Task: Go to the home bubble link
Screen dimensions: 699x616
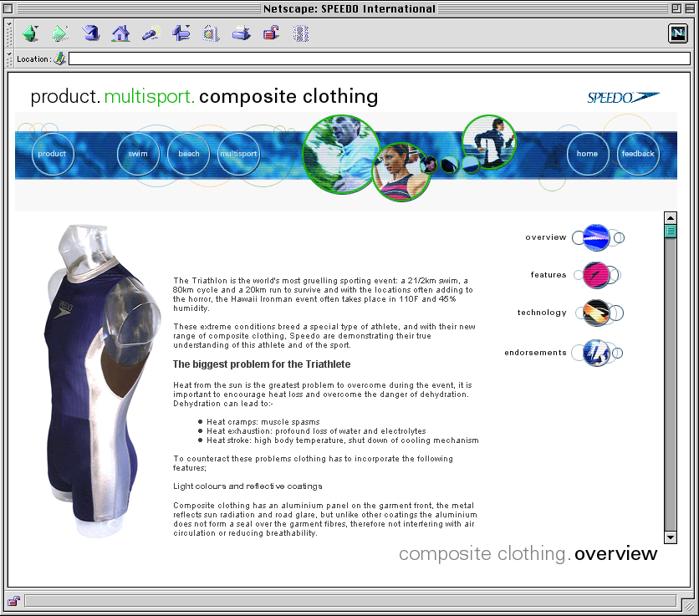Action: (588, 154)
